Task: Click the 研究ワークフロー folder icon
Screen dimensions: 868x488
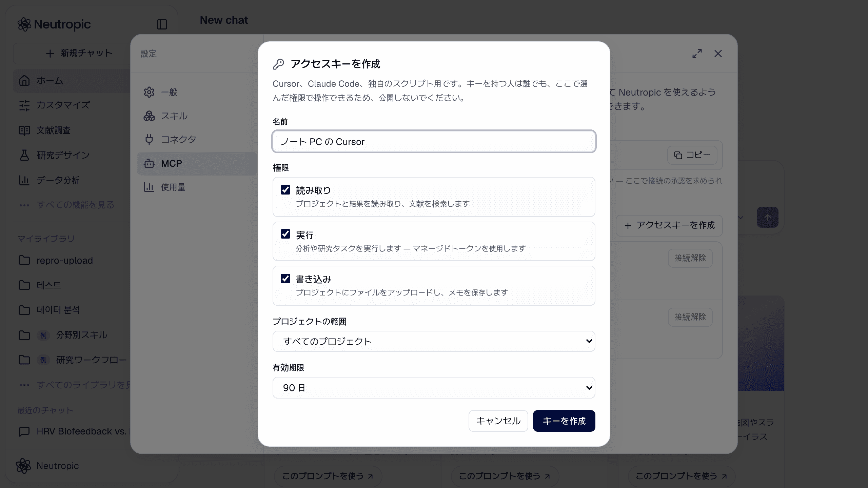Action: pyautogui.click(x=24, y=360)
